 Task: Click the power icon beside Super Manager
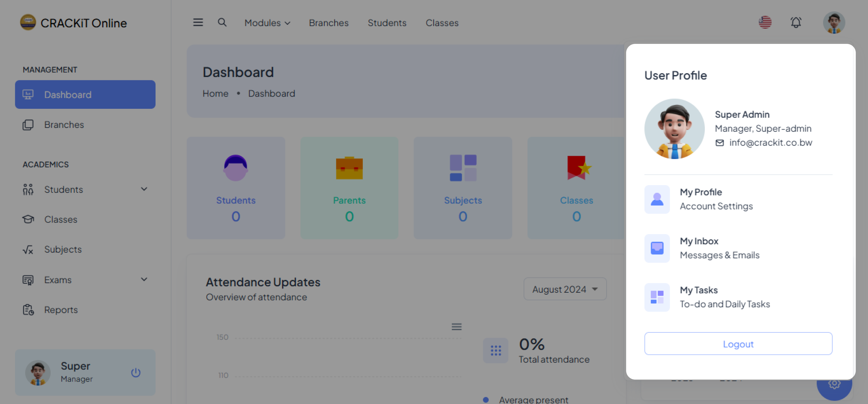(135, 372)
